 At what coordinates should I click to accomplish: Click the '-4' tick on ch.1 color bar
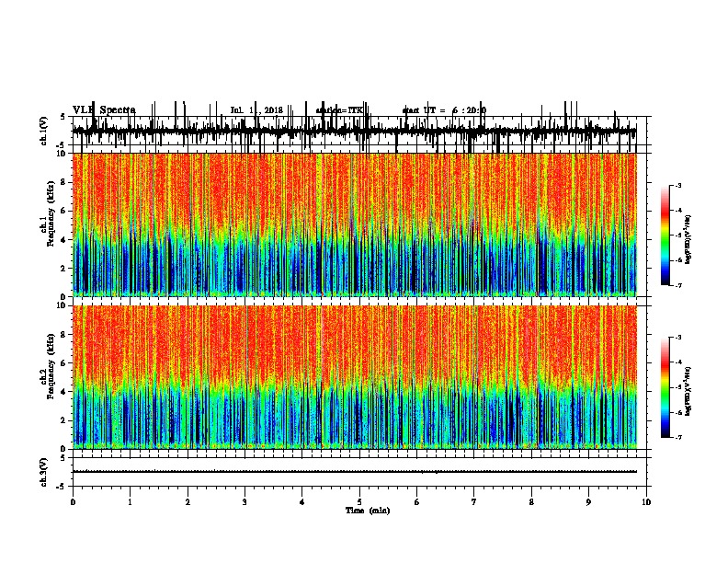click(x=677, y=211)
